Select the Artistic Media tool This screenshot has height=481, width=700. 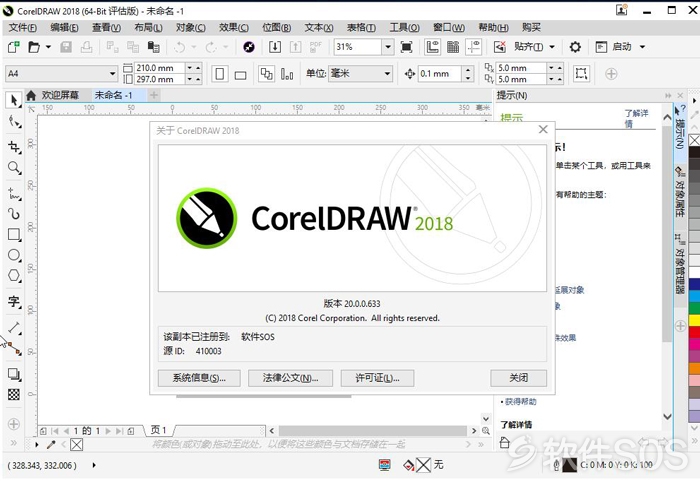point(14,214)
